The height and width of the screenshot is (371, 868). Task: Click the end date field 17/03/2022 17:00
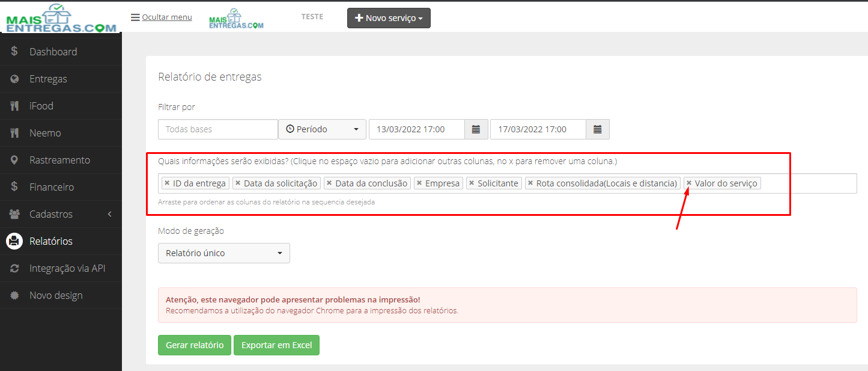point(538,129)
